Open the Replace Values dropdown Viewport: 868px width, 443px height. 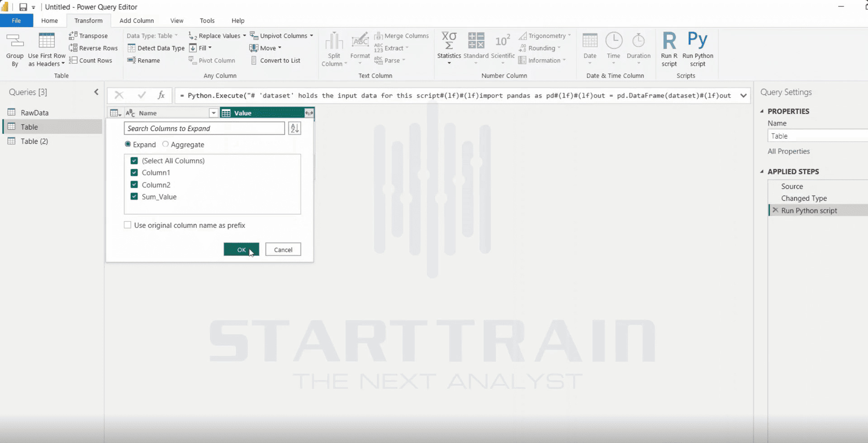244,36
